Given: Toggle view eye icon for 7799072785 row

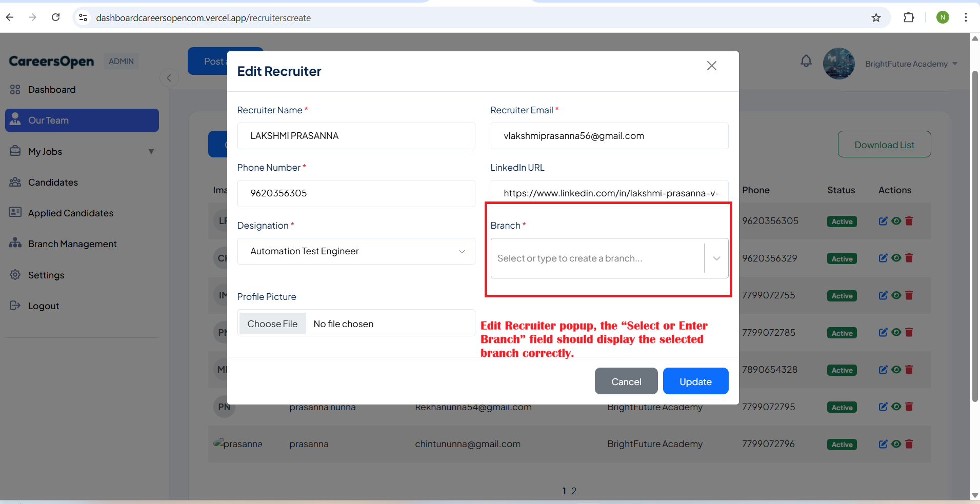Looking at the screenshot, I should (x=896, y=332).
